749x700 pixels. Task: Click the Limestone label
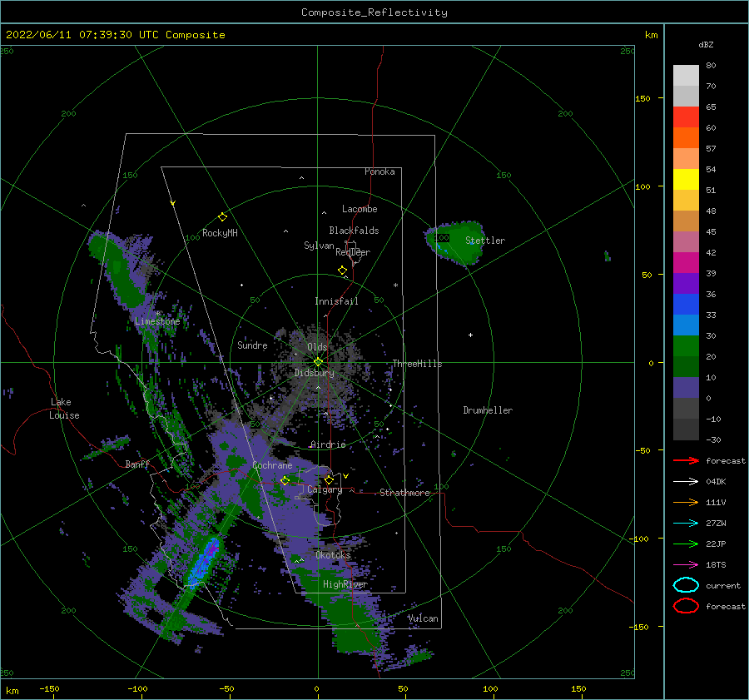point(157,321)
